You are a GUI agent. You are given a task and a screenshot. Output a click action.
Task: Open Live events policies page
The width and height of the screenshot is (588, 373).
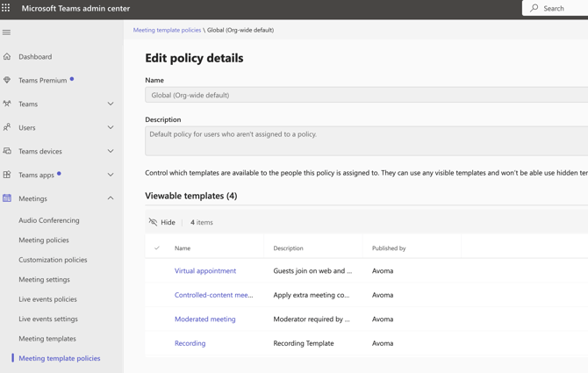click(x=48, y=299)
